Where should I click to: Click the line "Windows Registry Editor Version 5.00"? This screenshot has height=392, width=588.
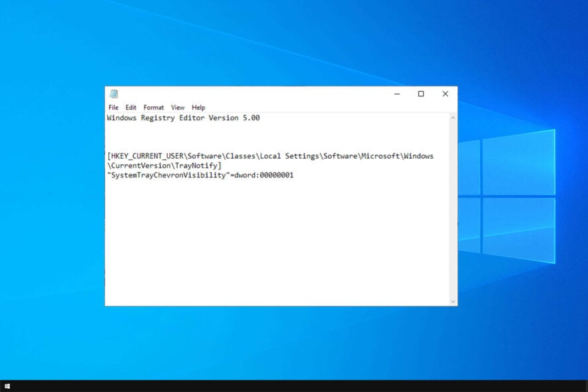point(183,118)
